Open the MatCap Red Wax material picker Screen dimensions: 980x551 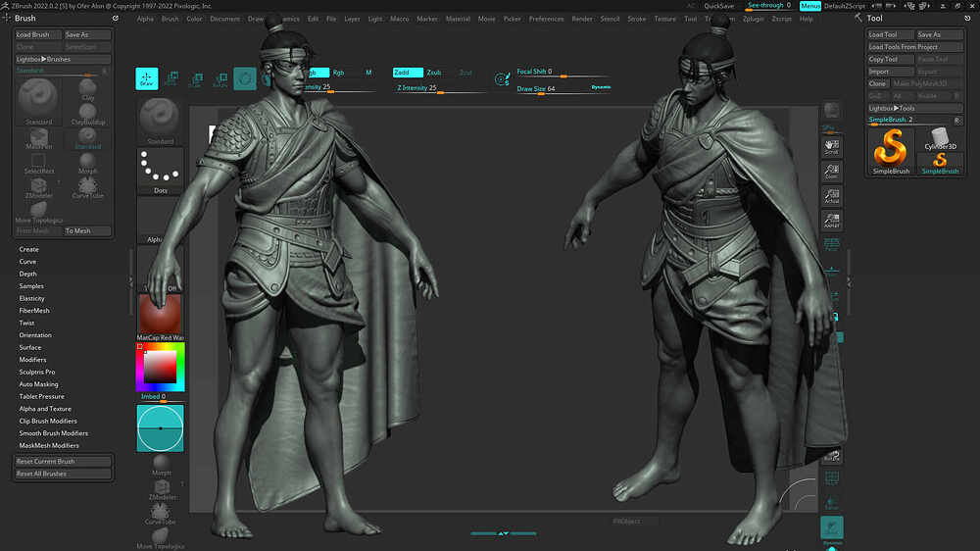tap(160, 317)
